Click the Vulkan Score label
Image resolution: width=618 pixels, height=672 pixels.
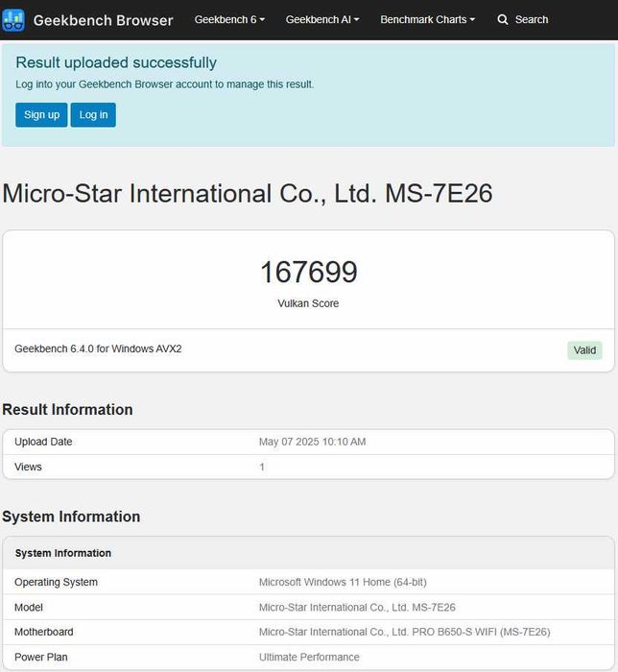coord(308,303)
